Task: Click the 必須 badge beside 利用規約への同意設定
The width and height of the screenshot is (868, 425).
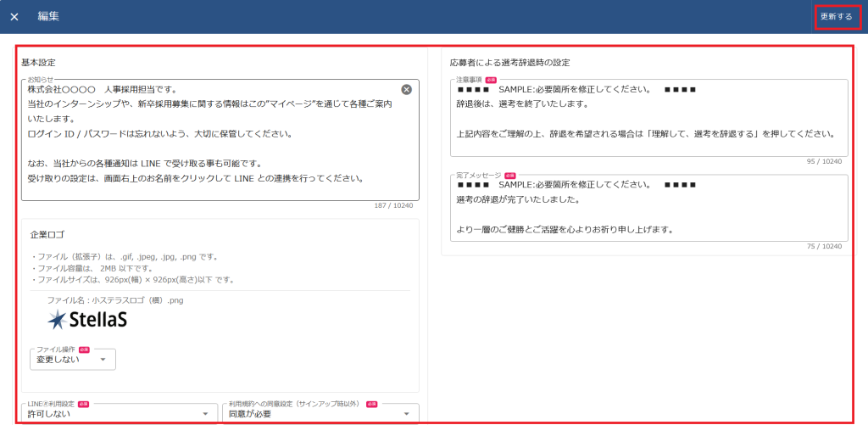Action: coord(371,405)
